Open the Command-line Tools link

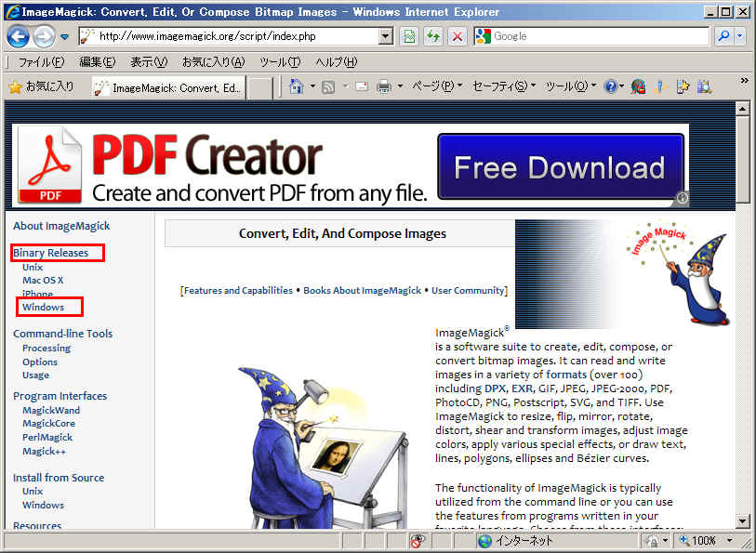[62, 334]
